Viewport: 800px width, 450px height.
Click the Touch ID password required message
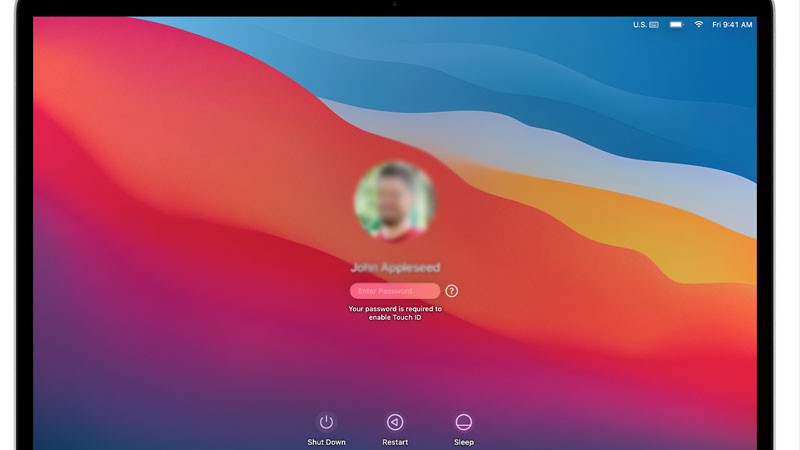pyautogui.click(x=395, y=313)
